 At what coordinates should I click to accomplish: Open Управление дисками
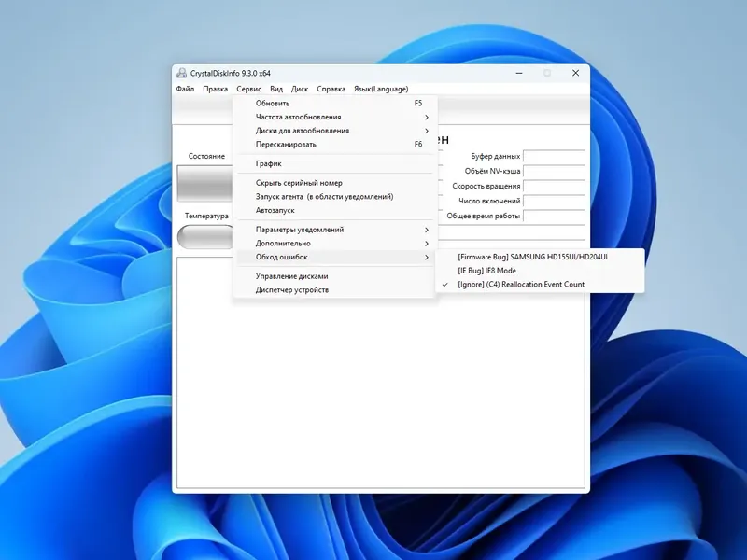click(335, 276)
